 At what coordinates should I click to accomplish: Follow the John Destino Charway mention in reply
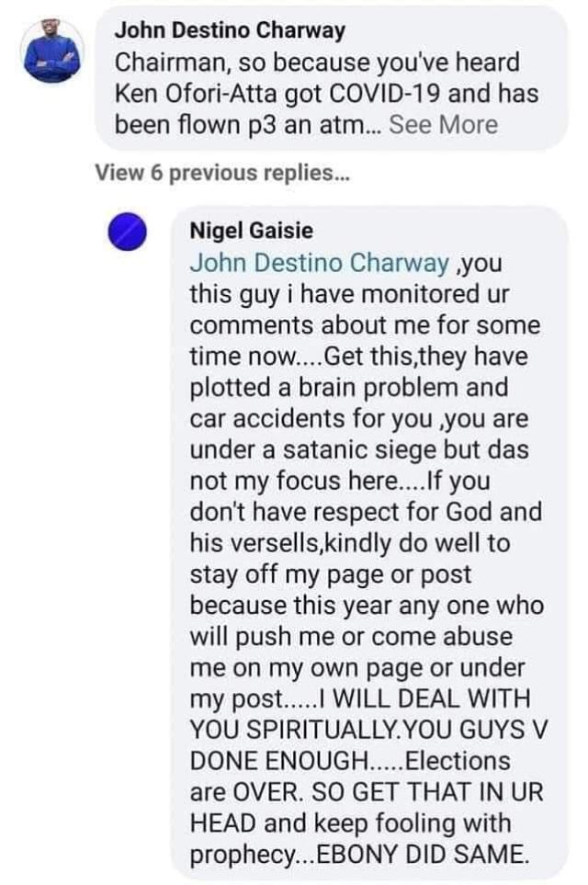319,263
